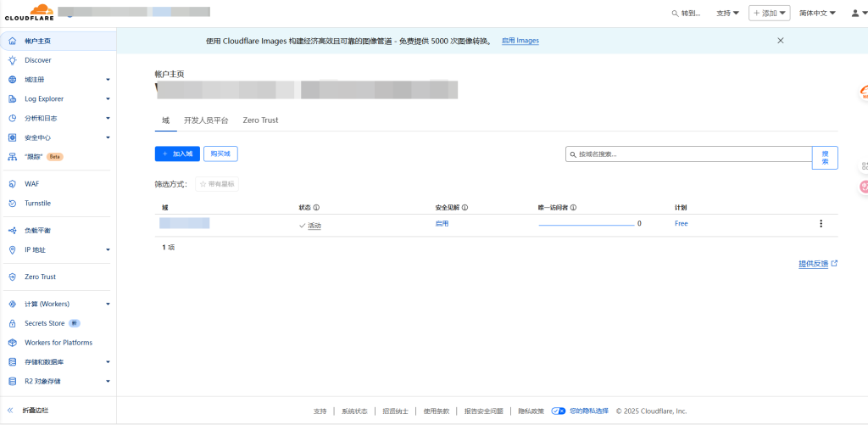Viewport: 868px width, 425px height.
Task: Click info icon next to 唯一访问者
Action: click(x=574, y=208)
